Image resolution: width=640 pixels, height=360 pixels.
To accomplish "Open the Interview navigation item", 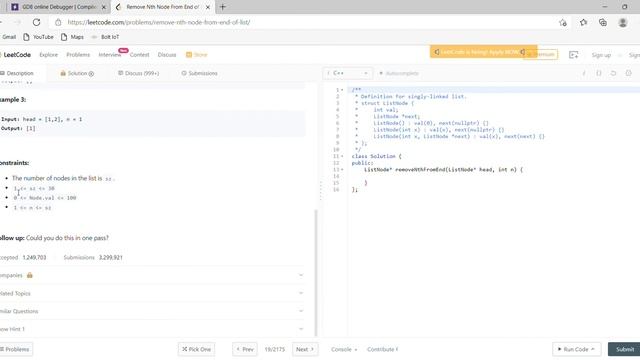I will [x=110, y=55].
